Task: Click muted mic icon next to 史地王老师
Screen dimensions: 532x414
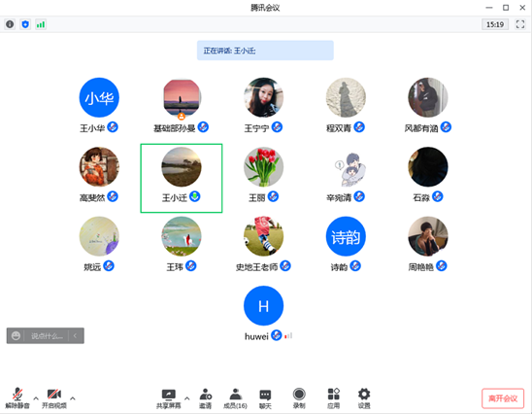Action: [x=285, y=265]
